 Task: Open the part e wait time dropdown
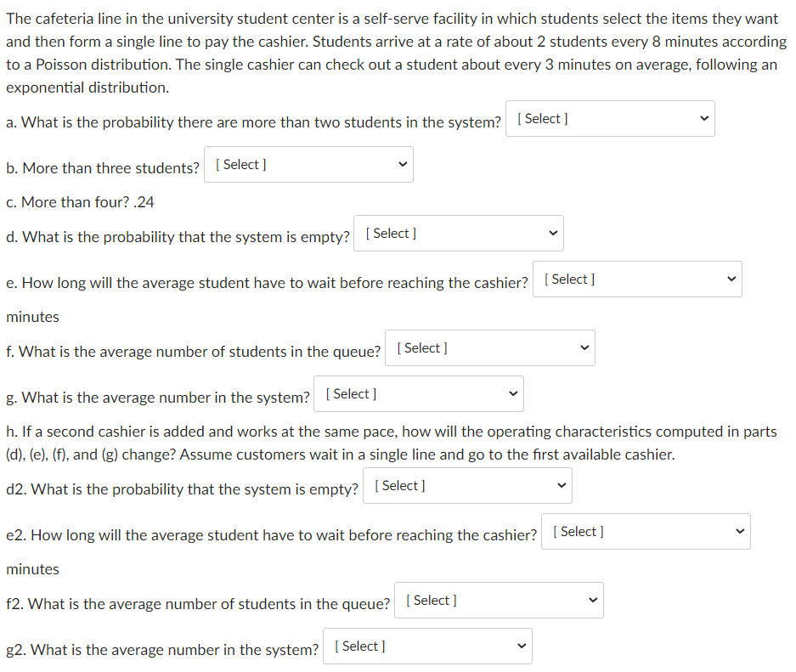[x=637, y=280]
